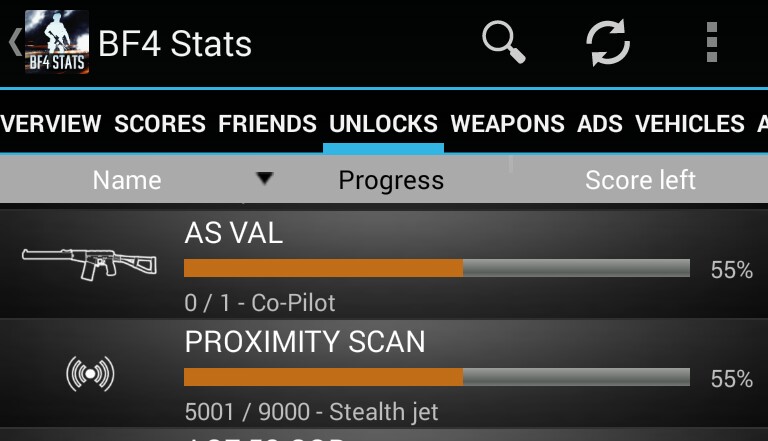This screenshot has width=768, height=441.
Task: Tap the Proximity Scan radar icon
Action: coord(90,374)
